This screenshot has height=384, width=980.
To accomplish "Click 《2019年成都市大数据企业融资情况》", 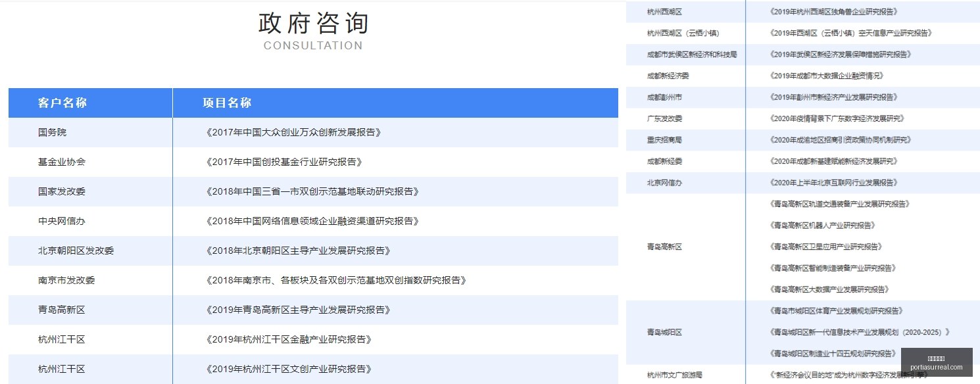I will (x=827, y=76).
